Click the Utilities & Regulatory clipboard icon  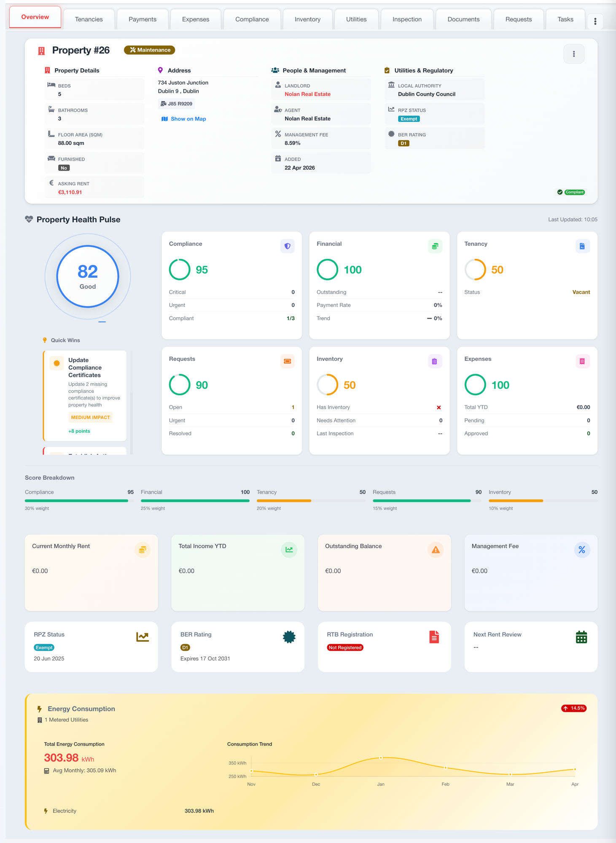(x=387, y=70)
